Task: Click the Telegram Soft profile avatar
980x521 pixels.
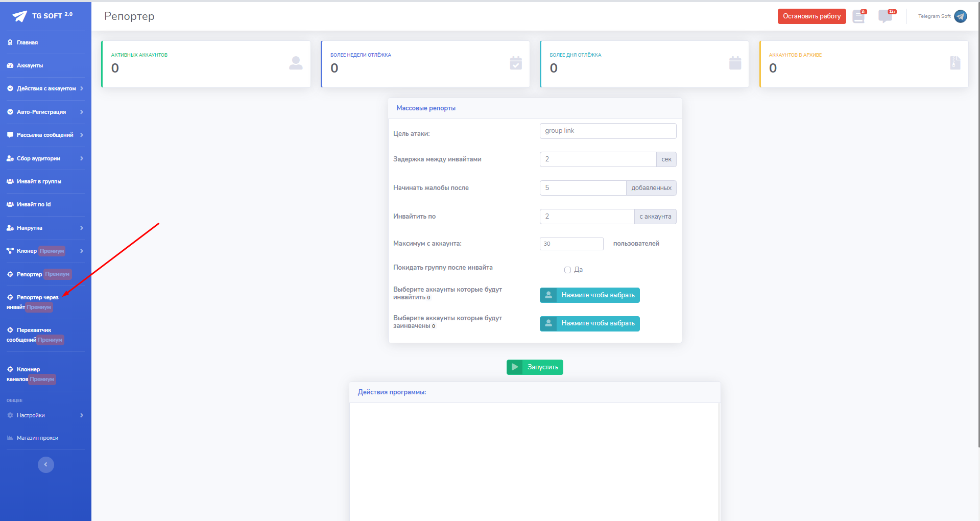Action: [x=960, y=16]
